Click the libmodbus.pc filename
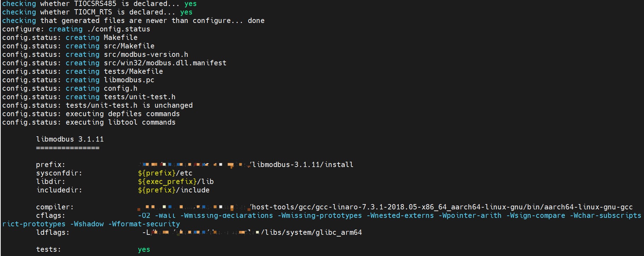This screenshot has width=644, height=256. tap(129, 80)
